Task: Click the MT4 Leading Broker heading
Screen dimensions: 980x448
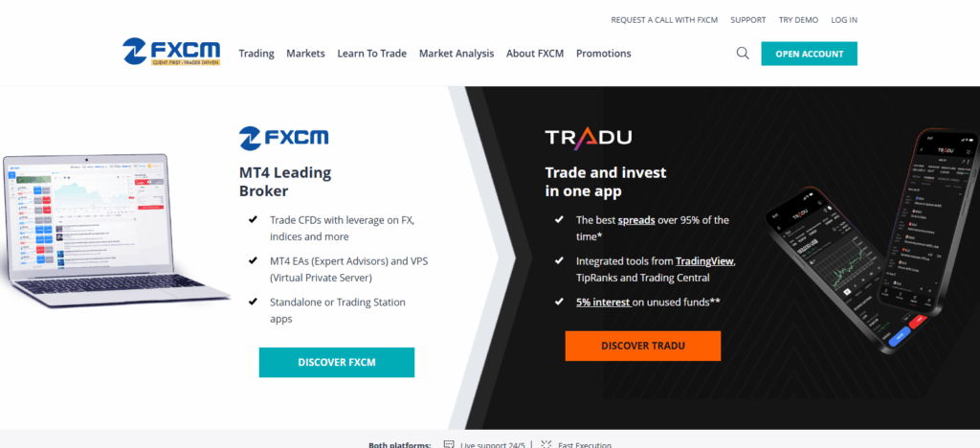Action: pos(285,182)
